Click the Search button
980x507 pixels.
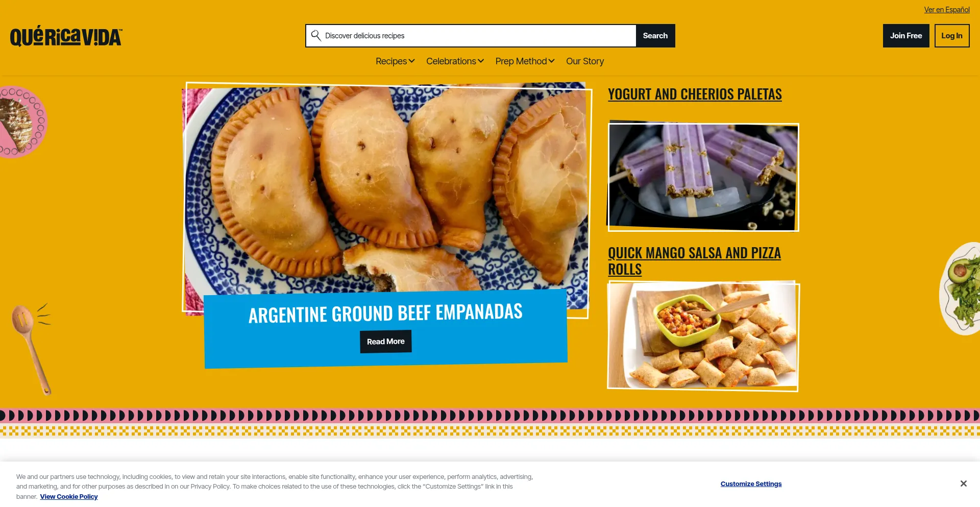coord(655,36)
